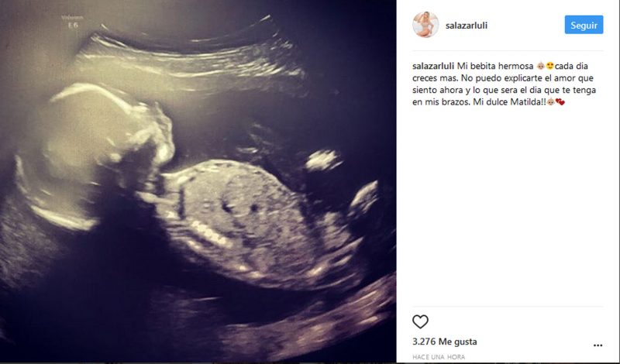The width and height of the screenshot is (620, 364).
Task: Click the baby emoji after "hermosa"
Action: [x=540, y=67]
